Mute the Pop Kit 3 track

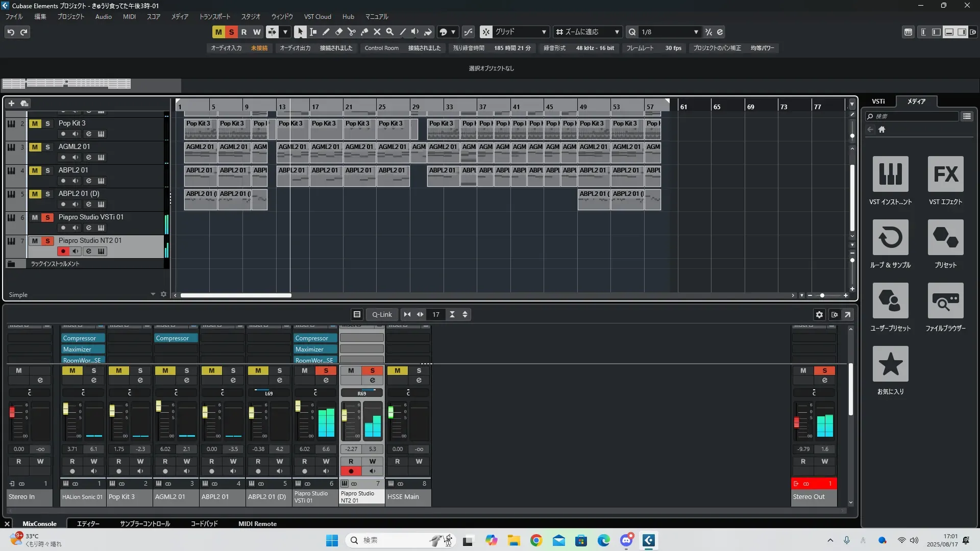click(x=35, y=123)
